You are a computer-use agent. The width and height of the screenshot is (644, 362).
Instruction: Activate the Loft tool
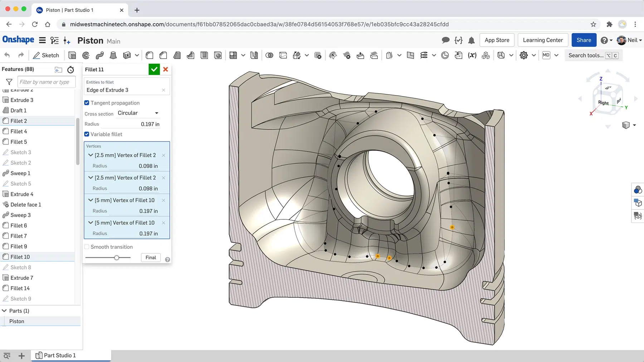[x=113, y=55]
